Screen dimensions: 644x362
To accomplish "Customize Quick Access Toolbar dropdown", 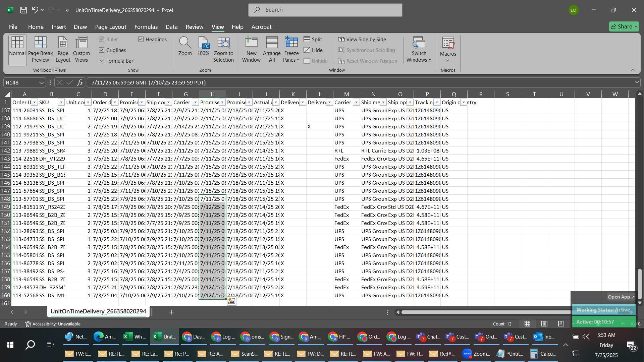I will (x=67, y=10).
